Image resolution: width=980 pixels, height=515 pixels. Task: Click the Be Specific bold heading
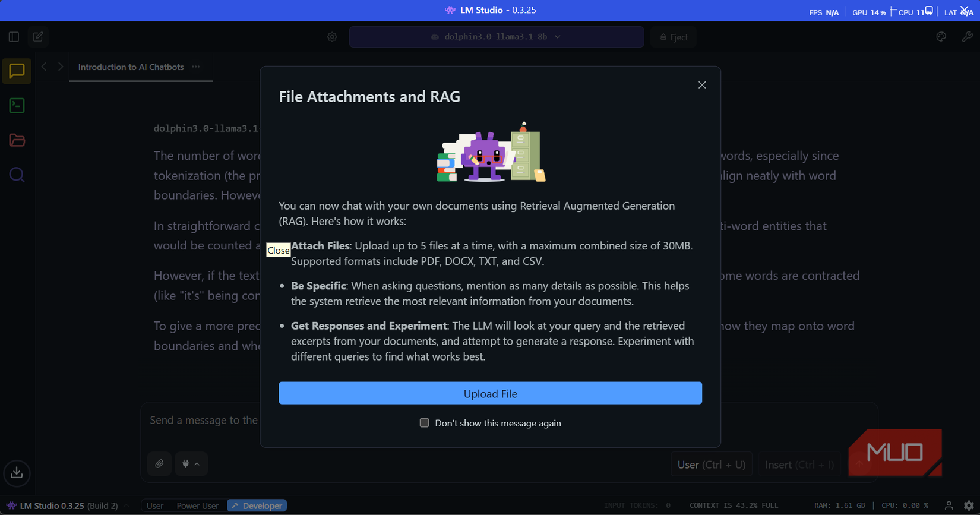(x=318, y=286)
